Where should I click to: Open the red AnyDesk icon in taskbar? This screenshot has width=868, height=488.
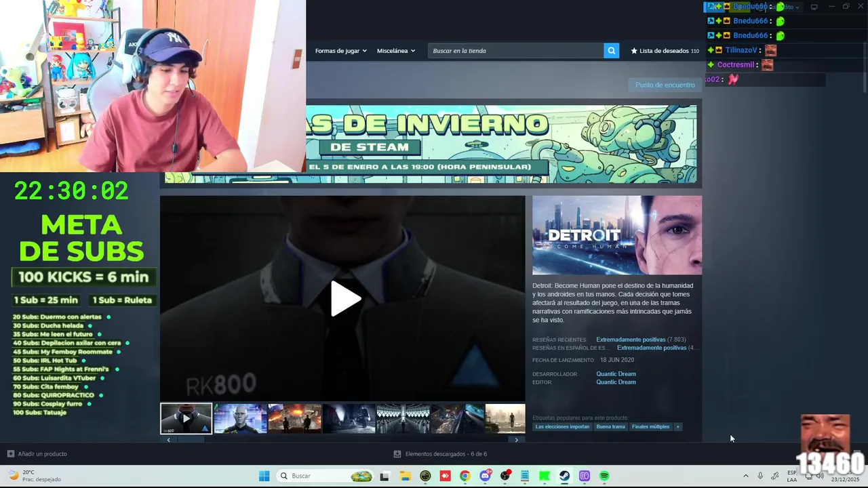click(445, 476)
